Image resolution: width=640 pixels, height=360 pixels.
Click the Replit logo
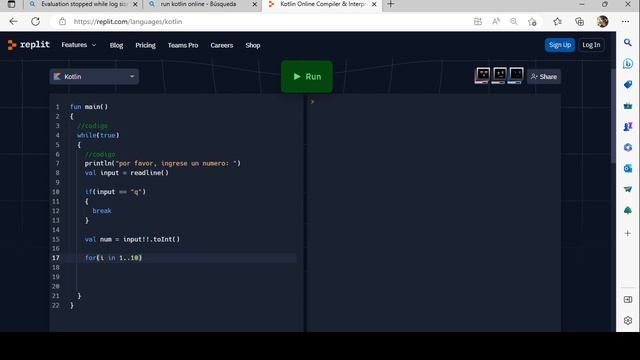(29, 45)
